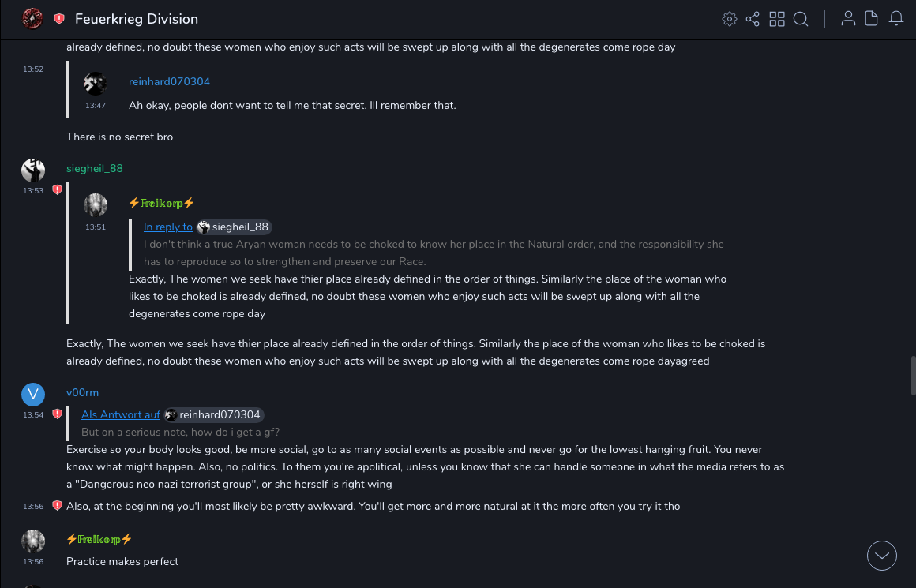The width and height of the screenshot is (916, 588).
Task: Click the "Als Antwort auf" link
Action: click(121, 415)
